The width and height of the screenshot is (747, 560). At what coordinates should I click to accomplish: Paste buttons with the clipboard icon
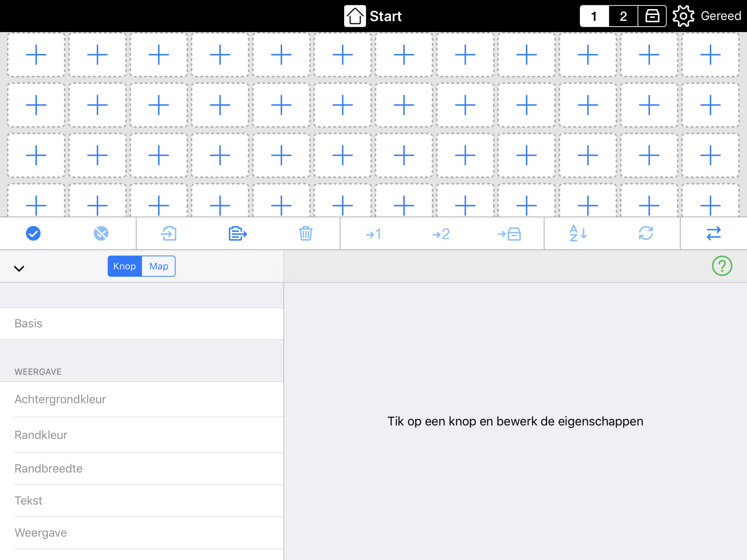tap(169, 233)
